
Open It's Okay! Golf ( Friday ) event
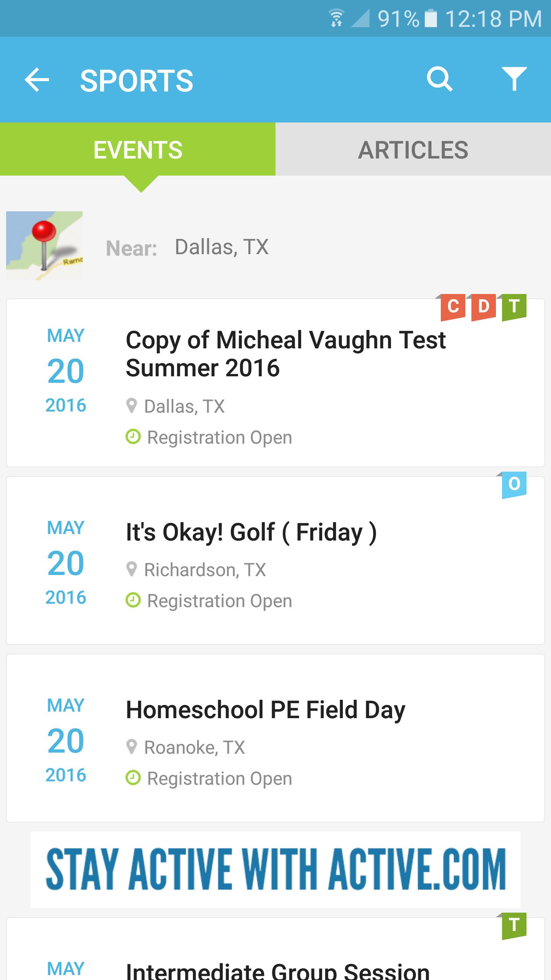click(275, 560)
